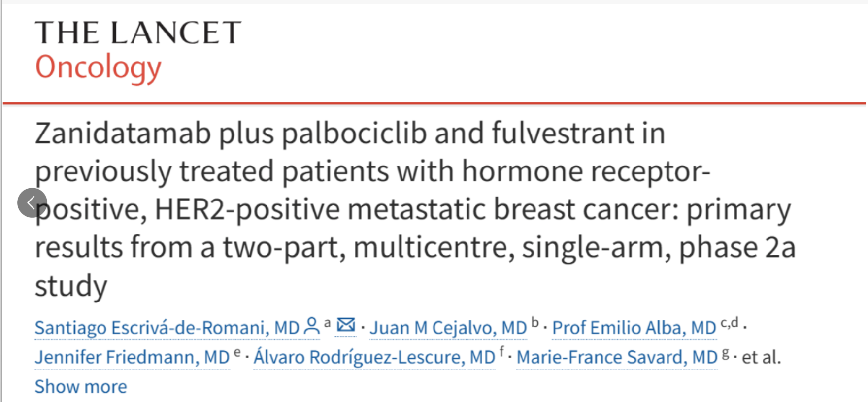This screenshot has width=868, height=402.
Task: Click affiliation superscript f after Rodríguez-Lescure
Action: click(x=502, y=352)
